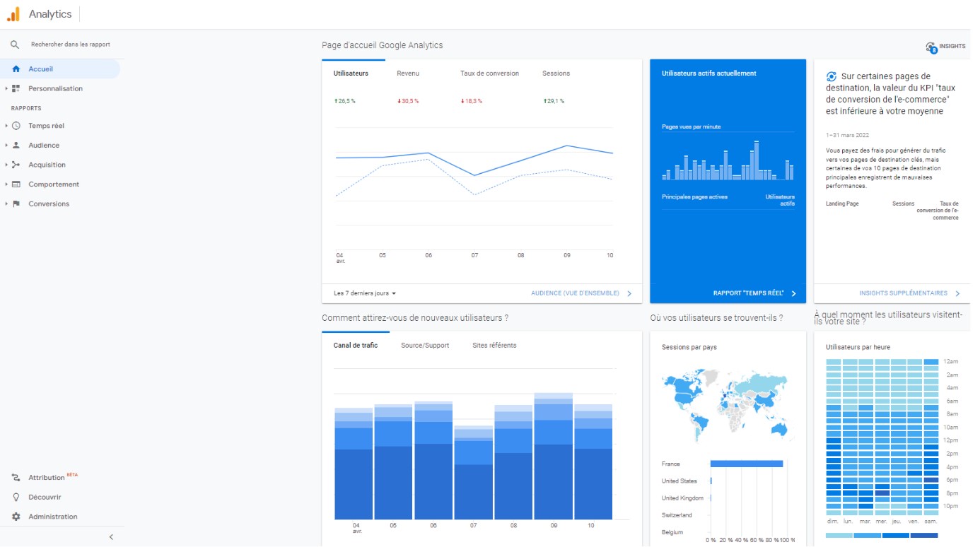Click the "1–31 mars 2022" date text
The image size is (980, 547).
(847, 135)
